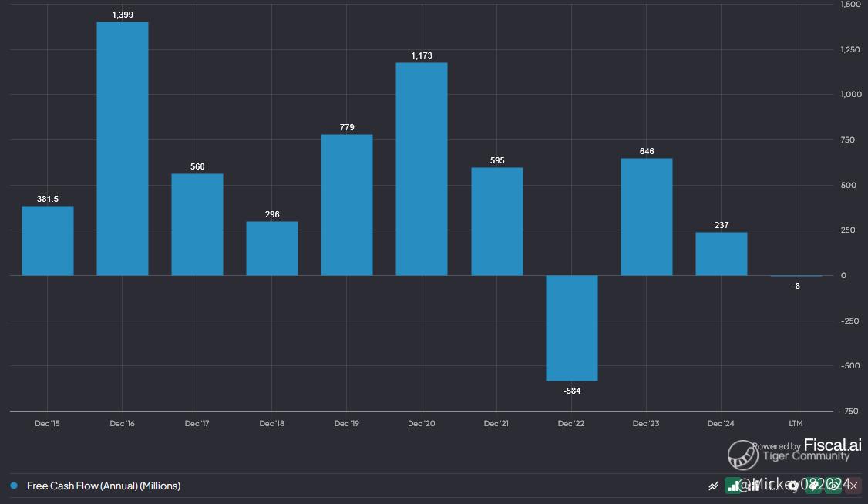868x504 pixels.
Task: Select the Dec '15 bar
Action: 48,240
